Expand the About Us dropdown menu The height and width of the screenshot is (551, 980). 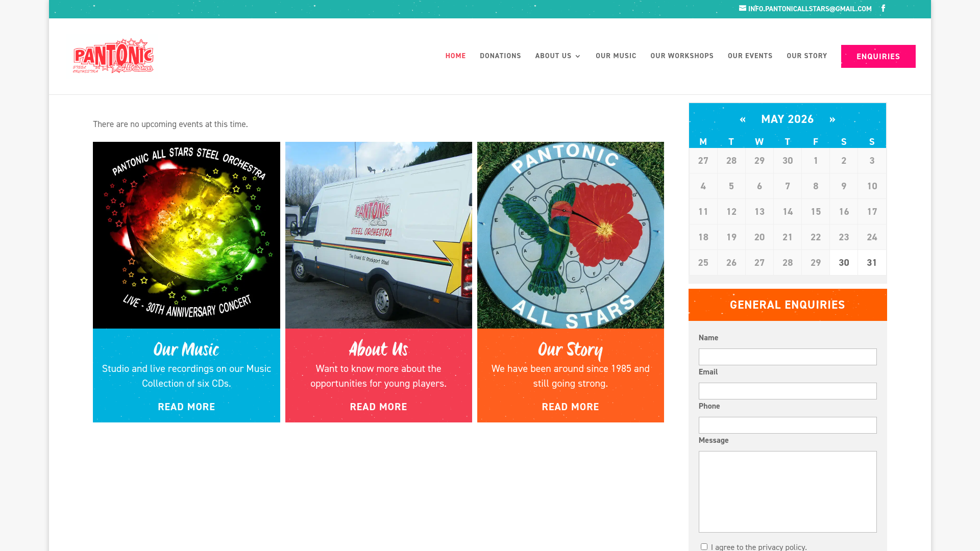[x=558, y=56]
